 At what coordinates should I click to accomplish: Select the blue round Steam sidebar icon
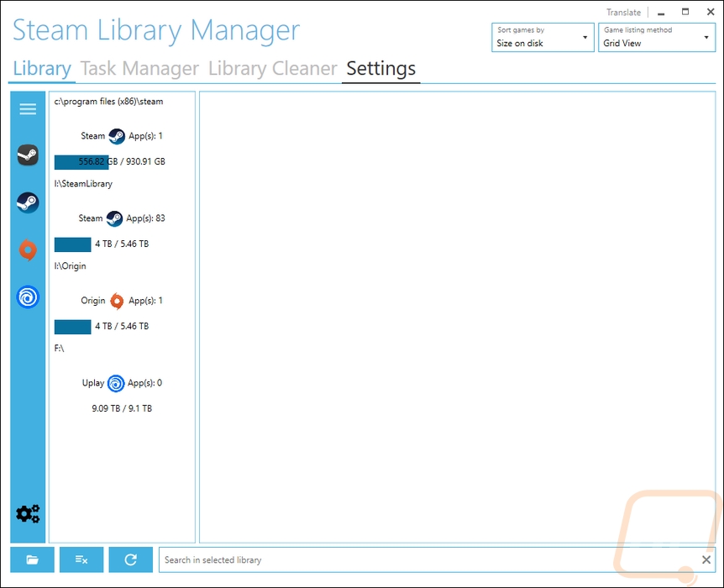[x=28, y=202]
